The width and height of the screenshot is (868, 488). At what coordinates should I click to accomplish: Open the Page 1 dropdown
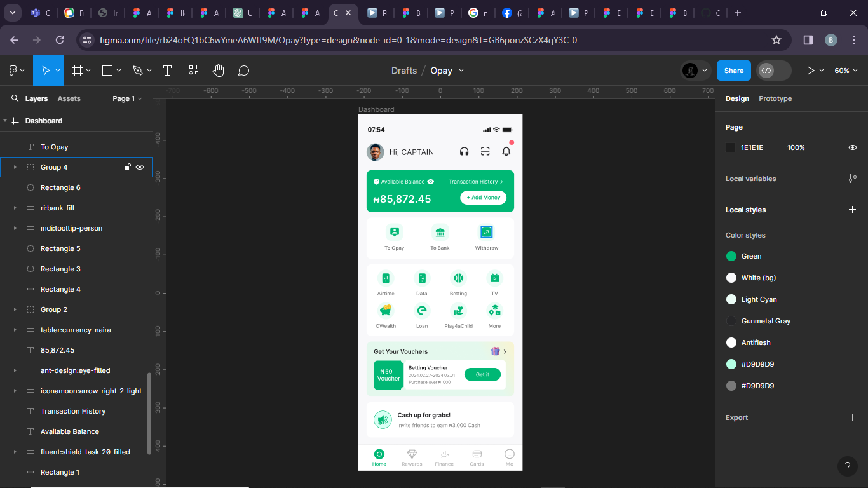(x=127, y=98)
